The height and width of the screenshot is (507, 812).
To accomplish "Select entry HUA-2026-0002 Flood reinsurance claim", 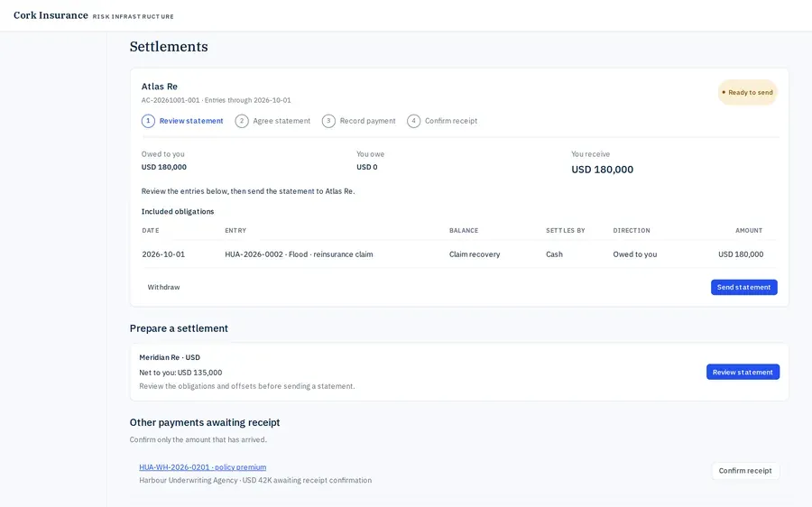I will coord(299,254).
